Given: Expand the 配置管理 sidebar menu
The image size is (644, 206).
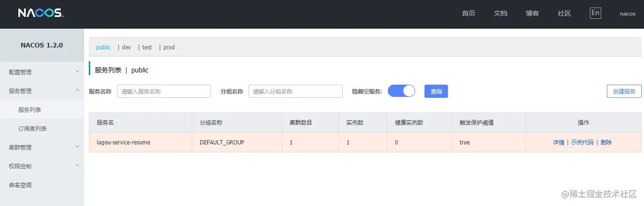Looking at the screenshot, I should coord(42,72).
